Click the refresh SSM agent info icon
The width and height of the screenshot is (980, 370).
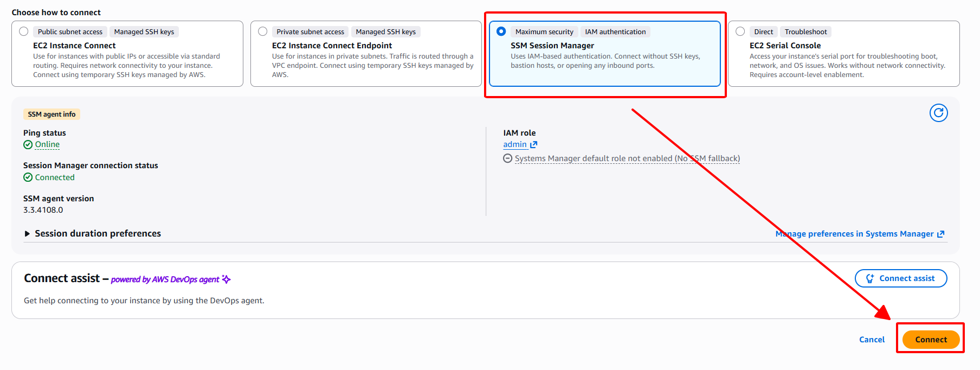[x=938, y=113]
